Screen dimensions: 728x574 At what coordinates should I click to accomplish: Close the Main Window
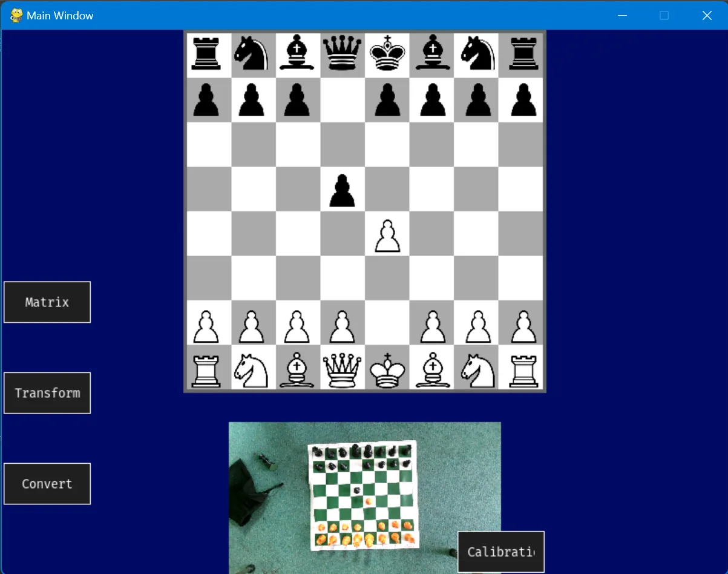(707, 15)
